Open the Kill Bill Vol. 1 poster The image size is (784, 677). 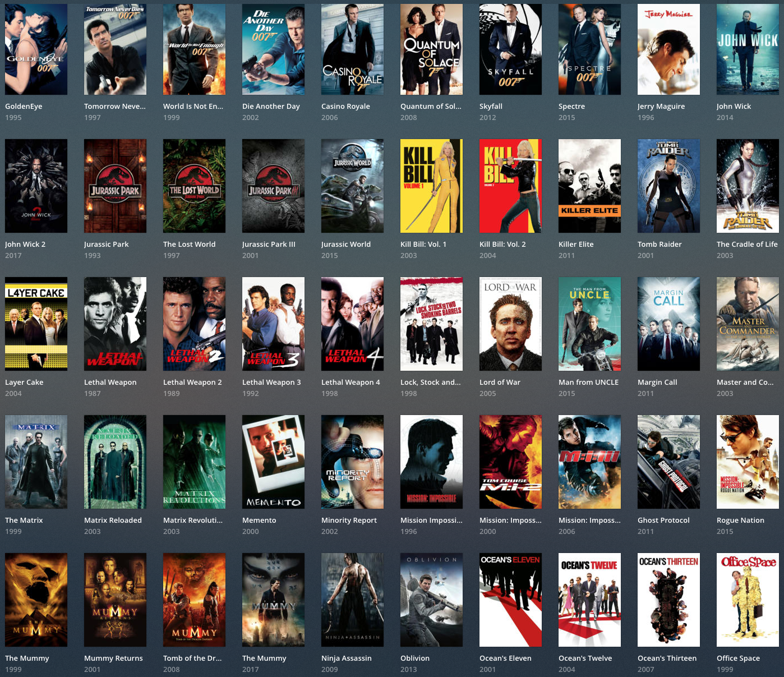pyautogui.click(x=431, y=186)
